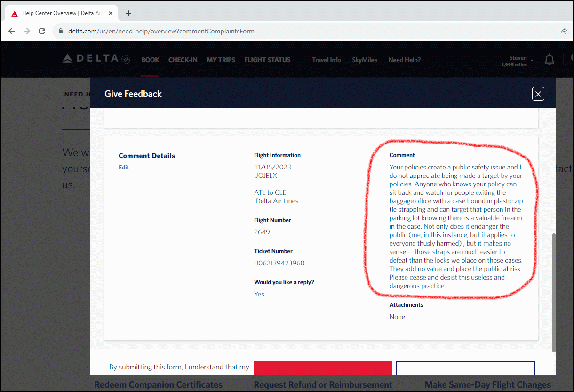Open Make Same-Day Flight Changes link
The height and width of the screenshot is (392, 574).
click(x=488, y=385)
